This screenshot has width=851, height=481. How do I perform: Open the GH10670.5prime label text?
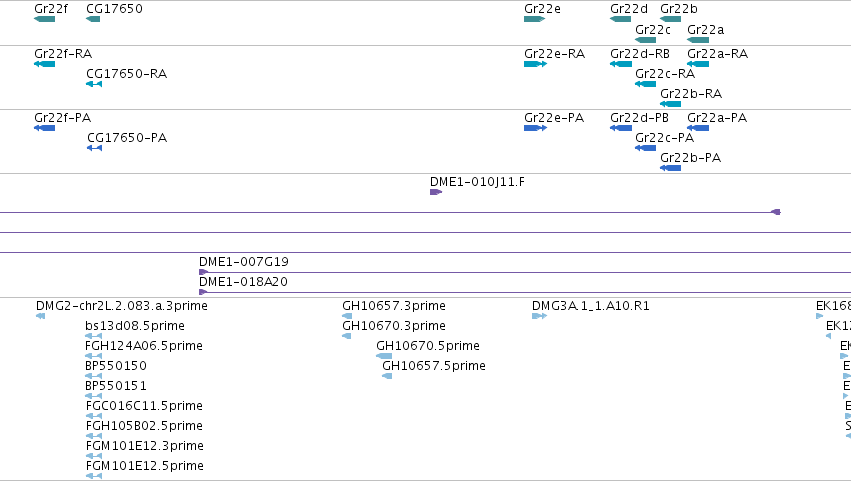pyautogui.click(x=428, y=346)
